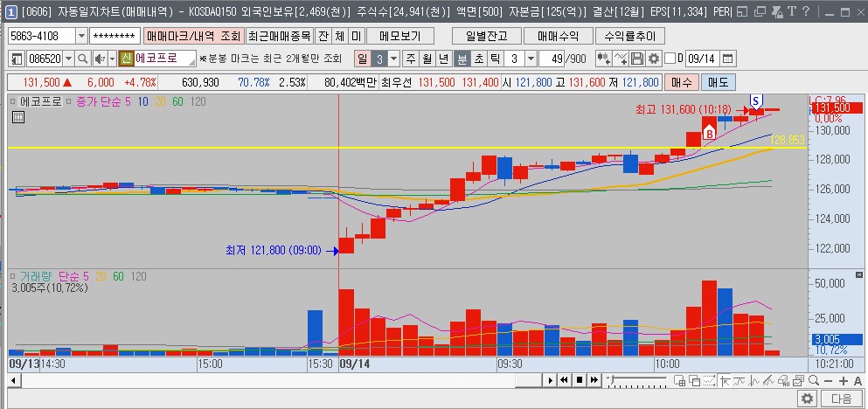Click the overlapping windows icon
The width and height of the screenshot is (868, 409).
(694, 381)
